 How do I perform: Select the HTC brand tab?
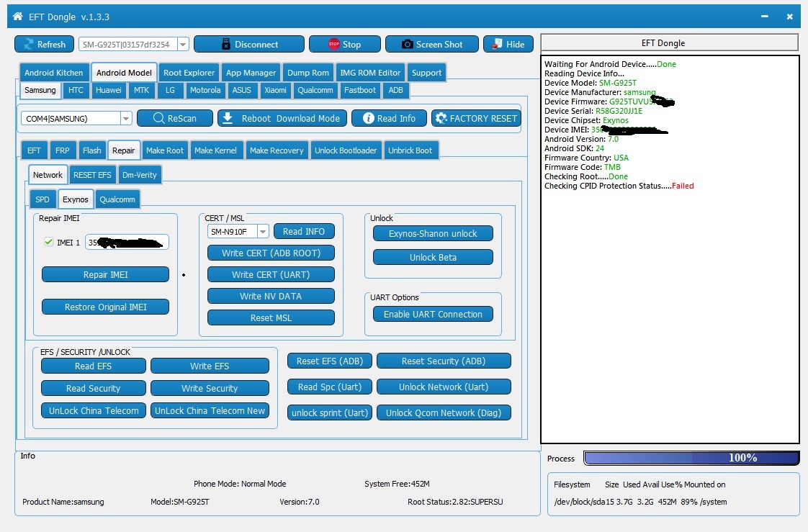click(x=76, y=90)
